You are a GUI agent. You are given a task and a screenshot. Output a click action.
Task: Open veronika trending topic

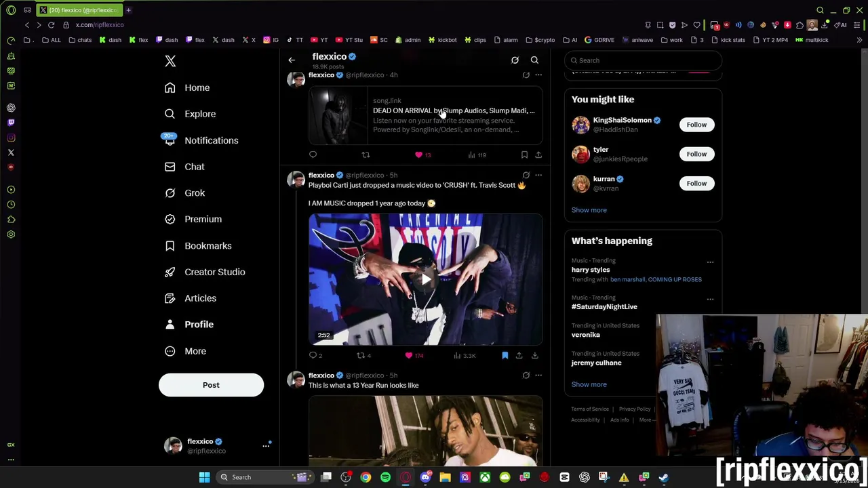[585, 335]
